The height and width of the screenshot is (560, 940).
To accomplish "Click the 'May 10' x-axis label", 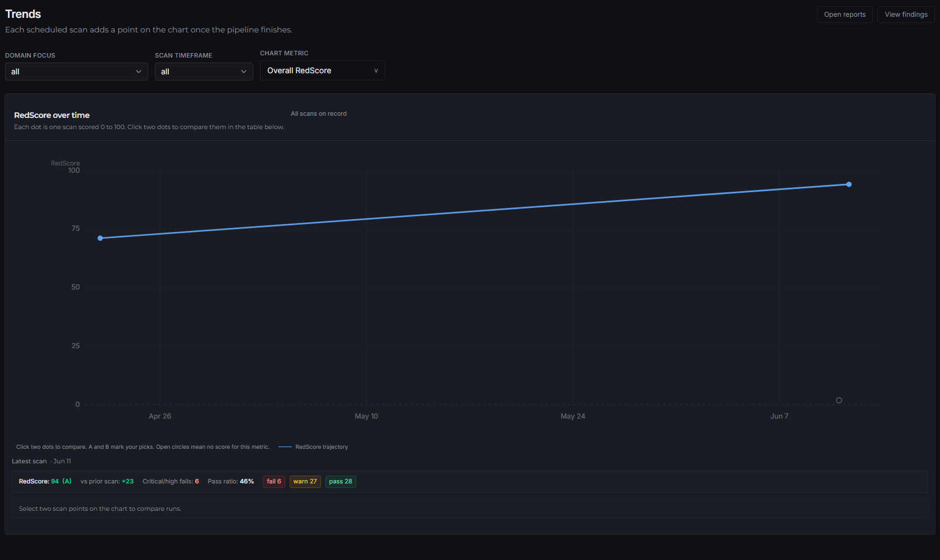I will pos(366,416).
